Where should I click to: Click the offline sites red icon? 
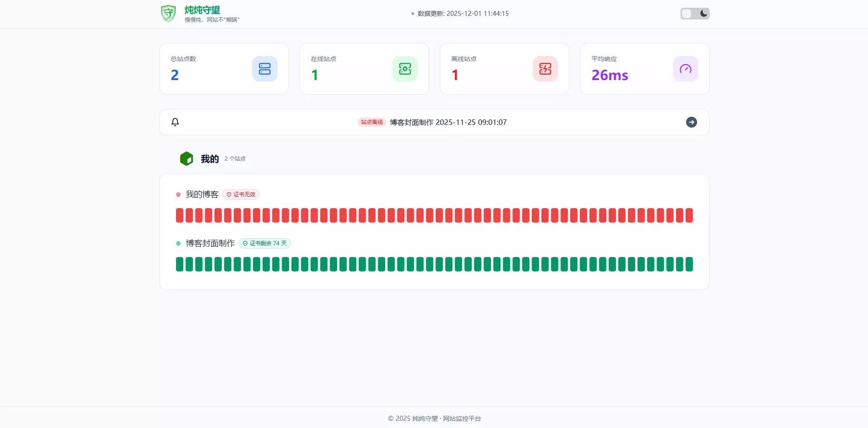(x=545, y=69)
